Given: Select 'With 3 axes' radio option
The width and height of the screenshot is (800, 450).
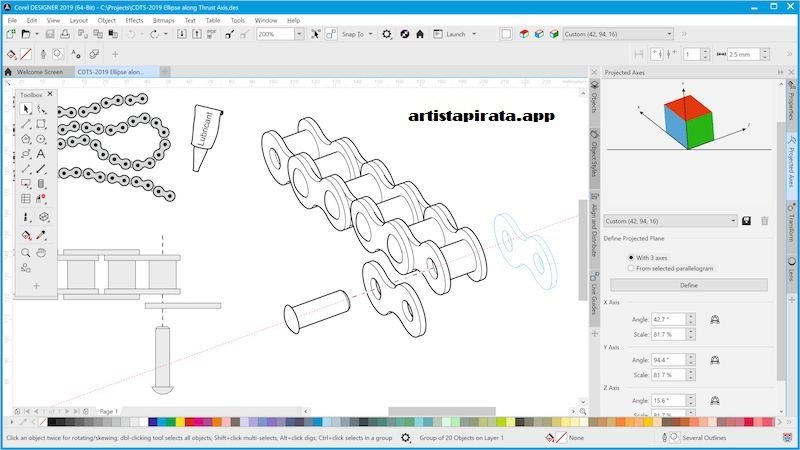Looking at the screenshot, I should (631, 258).
